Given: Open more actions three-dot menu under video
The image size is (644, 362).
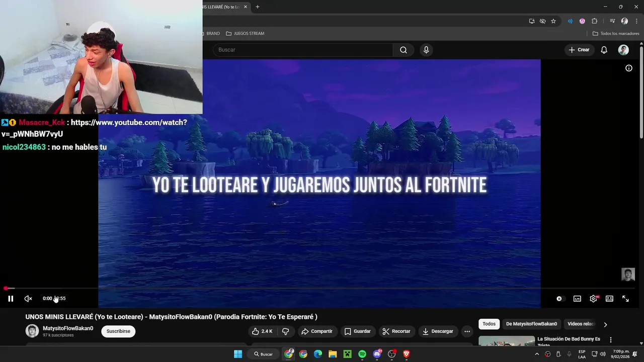Looking at the screenshot, I should tap(467, 331).
